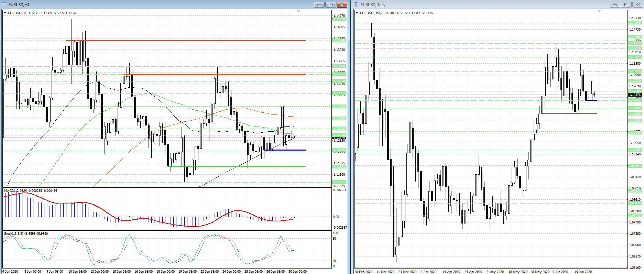Click the chart shift marker in Daily chart
This screenshot has height=274, width=644.
pos(599,11)
